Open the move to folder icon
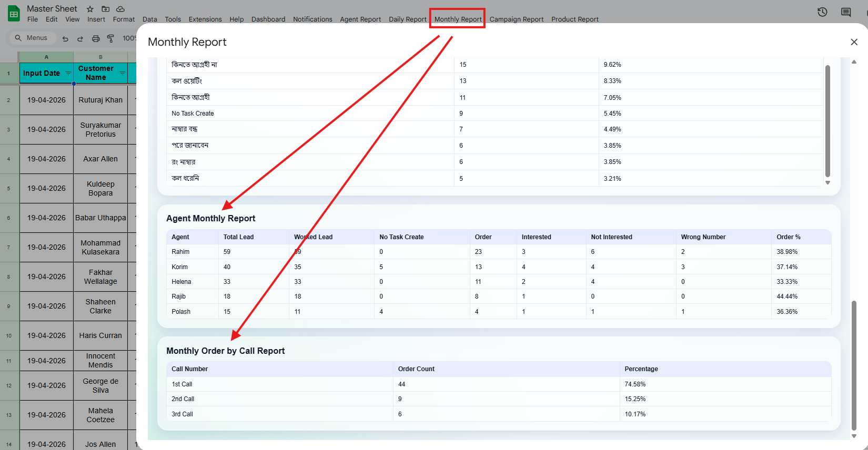The height and width of the screenshot is (450, 868). [105, 9]
